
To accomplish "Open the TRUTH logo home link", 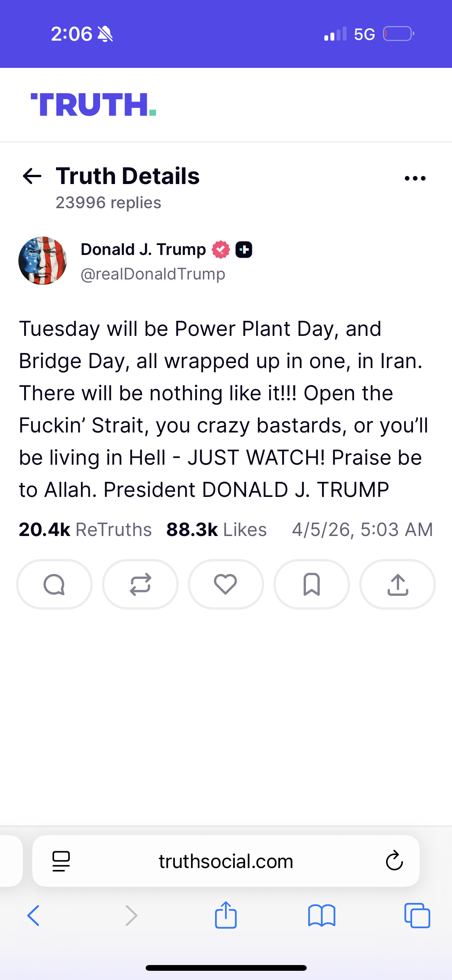I will tap(93, 105).
